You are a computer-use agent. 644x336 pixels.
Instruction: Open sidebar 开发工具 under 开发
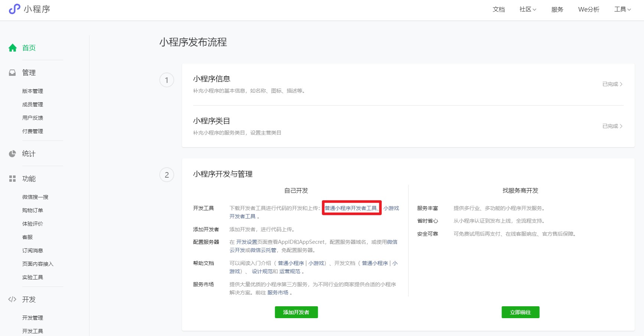point(33,331)
